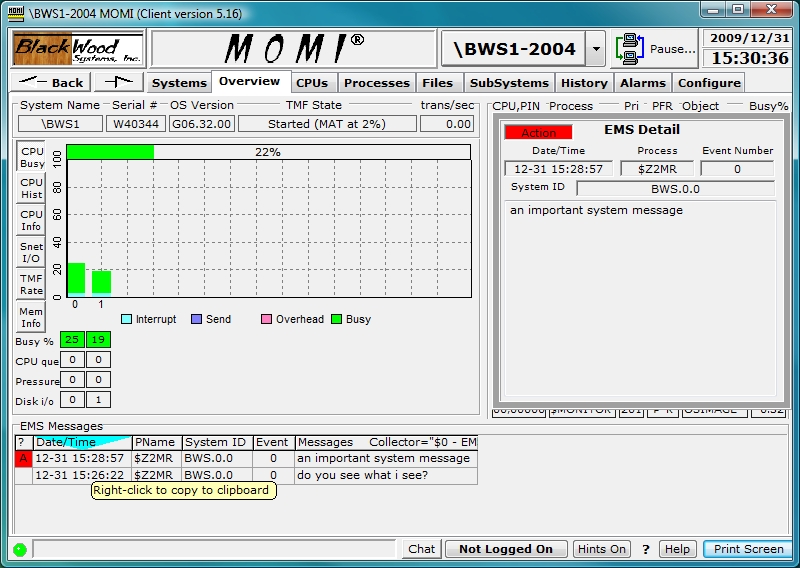
Task: Click the OS Version field G06.32.00
Action: pyautogui.click(x=202, y=124)
